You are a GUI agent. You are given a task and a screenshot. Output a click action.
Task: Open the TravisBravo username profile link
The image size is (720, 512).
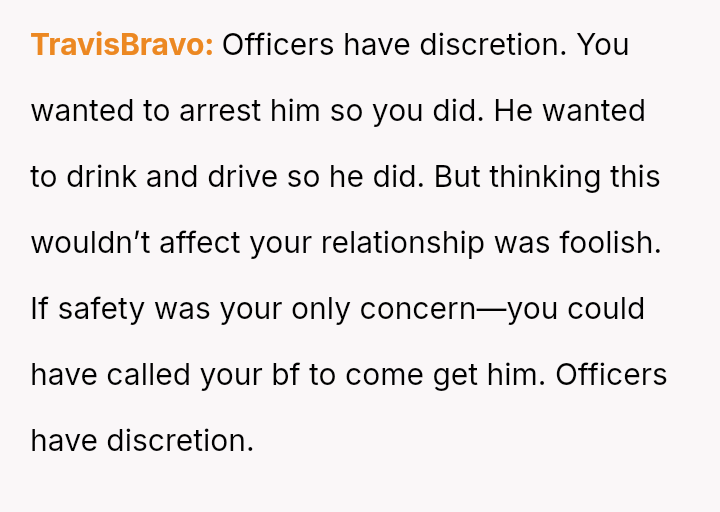click(122, 45)
